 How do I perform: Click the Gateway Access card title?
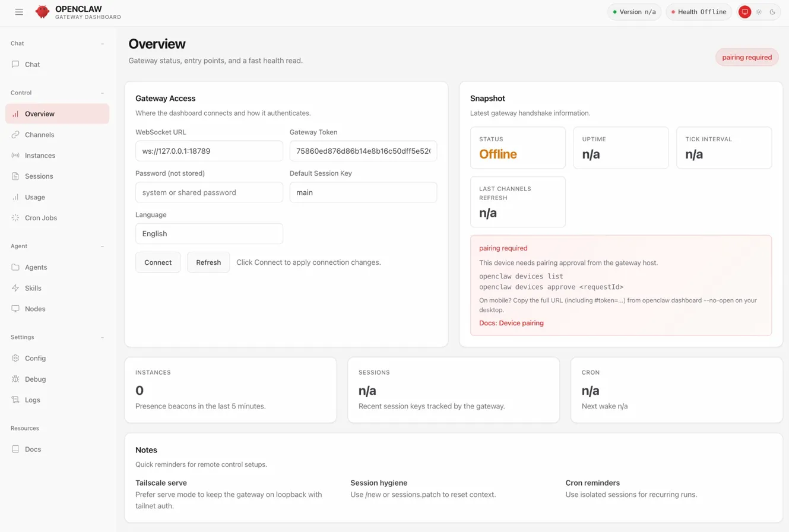click(x=166, y=99)
